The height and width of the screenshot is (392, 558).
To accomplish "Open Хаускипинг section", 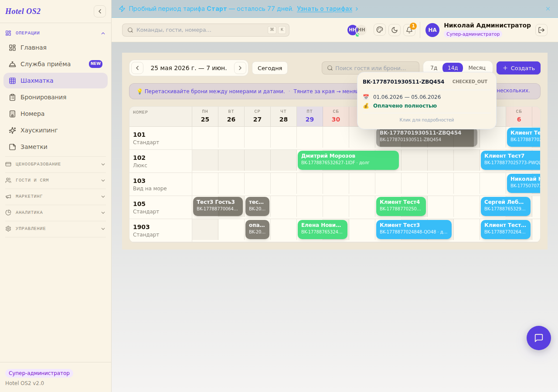I will 55,130.
